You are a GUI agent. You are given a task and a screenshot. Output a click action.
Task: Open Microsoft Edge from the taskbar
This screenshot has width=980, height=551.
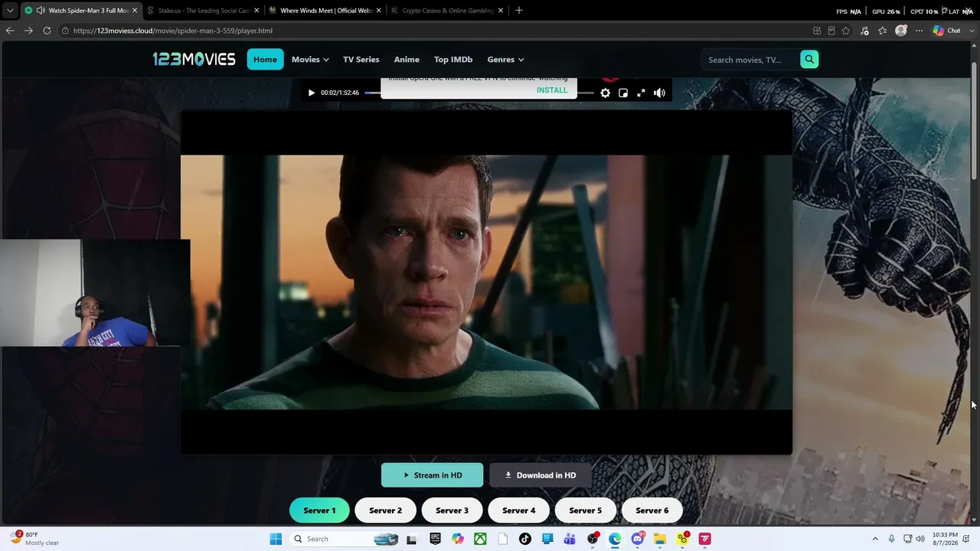(615, 539)
